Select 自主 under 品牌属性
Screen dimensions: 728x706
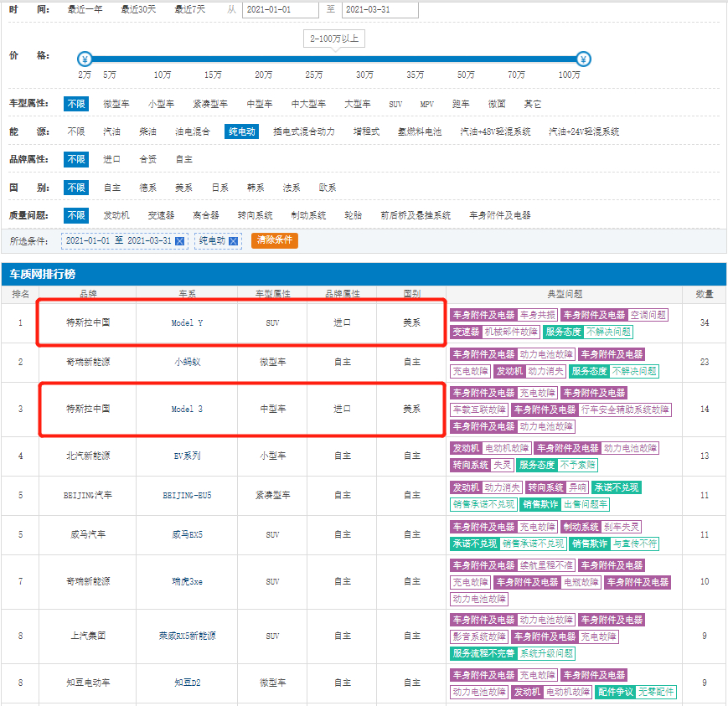click(x=183, y=160)
